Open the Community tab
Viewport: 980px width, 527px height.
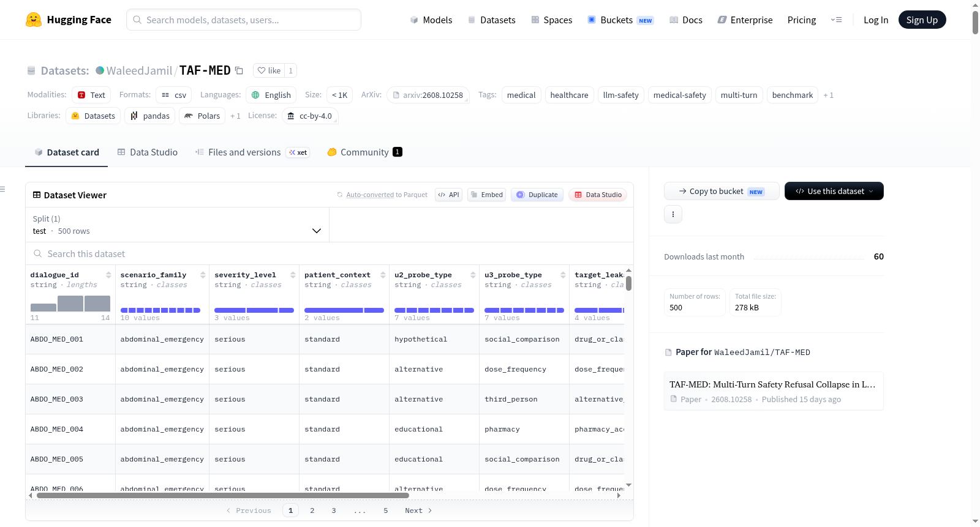point(365,152)
